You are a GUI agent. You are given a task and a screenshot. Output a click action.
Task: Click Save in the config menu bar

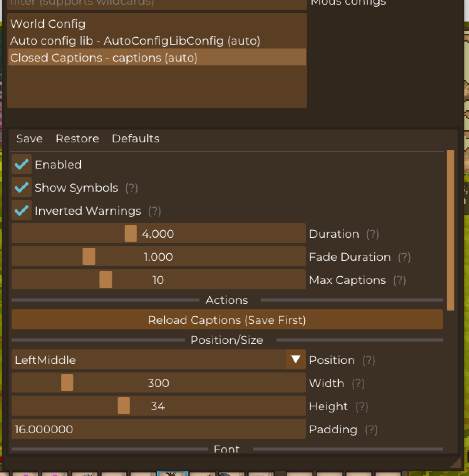point(29,139)
